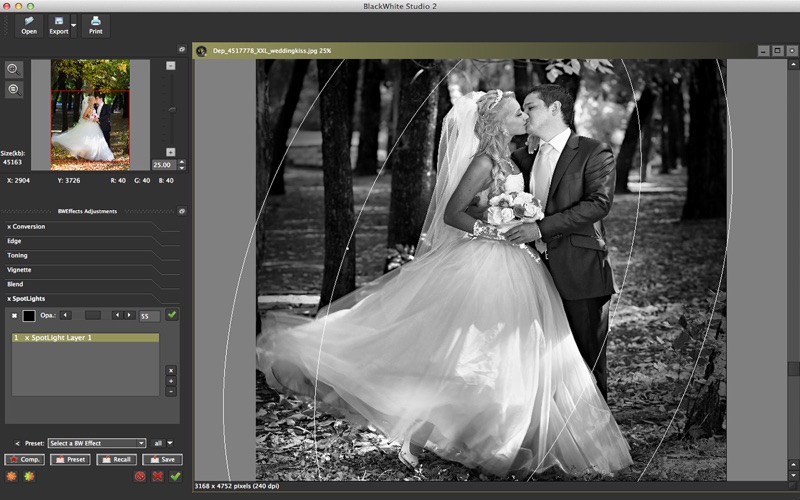Click the navigator thumbnail preview
The width and height of the screenshot is (800, 500).
point(90,115)
